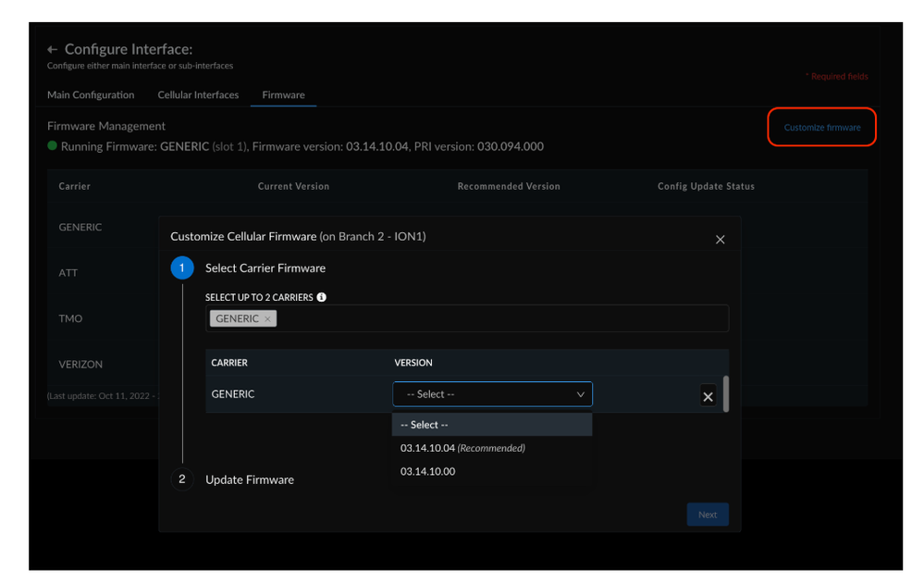Click the Current Version column header

click(x=293, y=186)
